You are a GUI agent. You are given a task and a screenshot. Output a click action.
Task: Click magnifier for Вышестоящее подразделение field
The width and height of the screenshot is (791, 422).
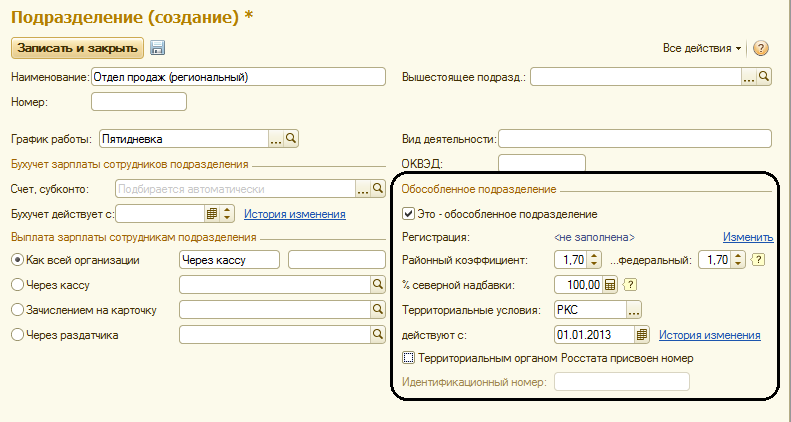(x=764, y=76)
